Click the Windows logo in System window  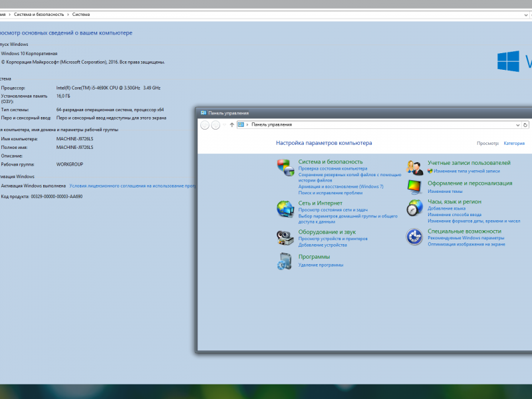click(x=508, y=61)
